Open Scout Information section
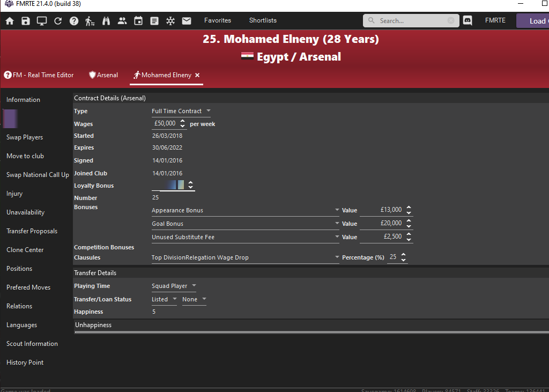Image resolution: width=549 pixels, height=392 pixels. pos(32,344)
